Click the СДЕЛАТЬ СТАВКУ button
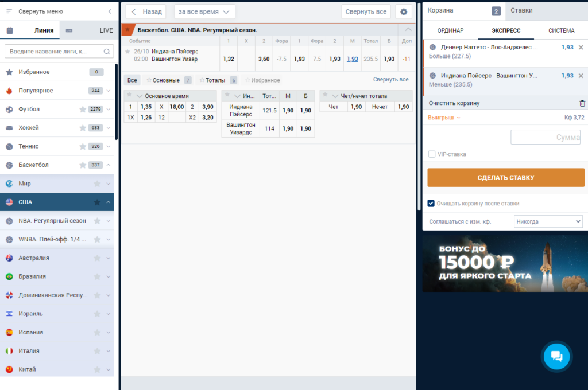Image resolution: width=588 pixels, height=390 pixels. [505, 178]
